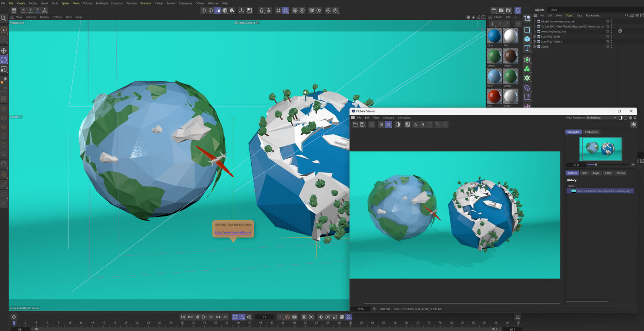Click the Save image icon in Picture Viewer
Viewport: 644px width, 331px height.
[362, 125]
